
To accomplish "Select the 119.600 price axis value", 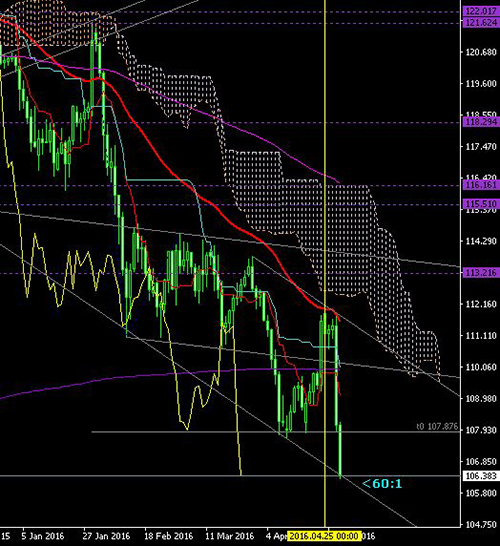I will tap(481, 84).
